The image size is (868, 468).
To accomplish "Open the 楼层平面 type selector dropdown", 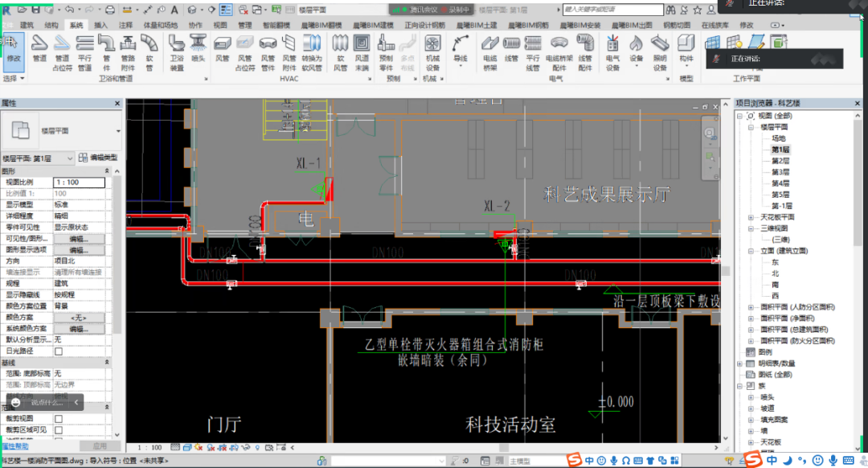I will [x=118, y=131].
